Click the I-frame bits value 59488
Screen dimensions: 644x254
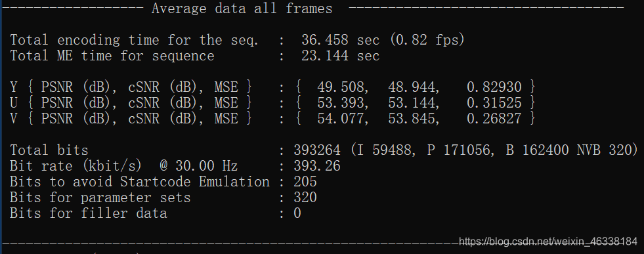coord(392,150)
